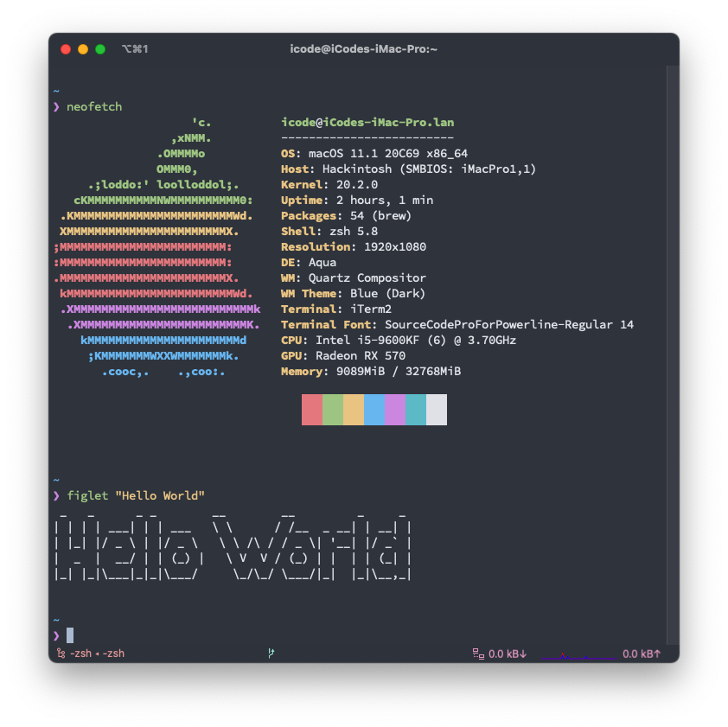Click the WM Theme line Blue (Dark)
Viewport: 728px width, 727px height.
tap(354, 293)
